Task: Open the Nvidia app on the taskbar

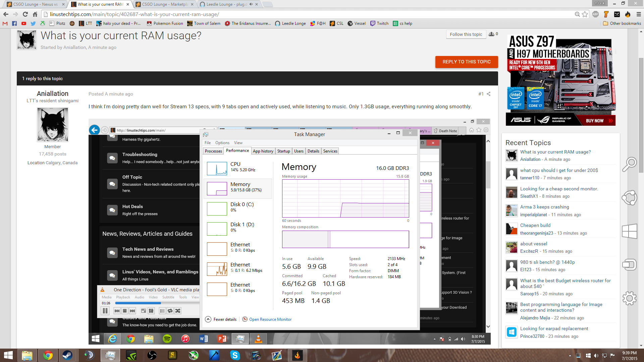Action: click(131, 355)
